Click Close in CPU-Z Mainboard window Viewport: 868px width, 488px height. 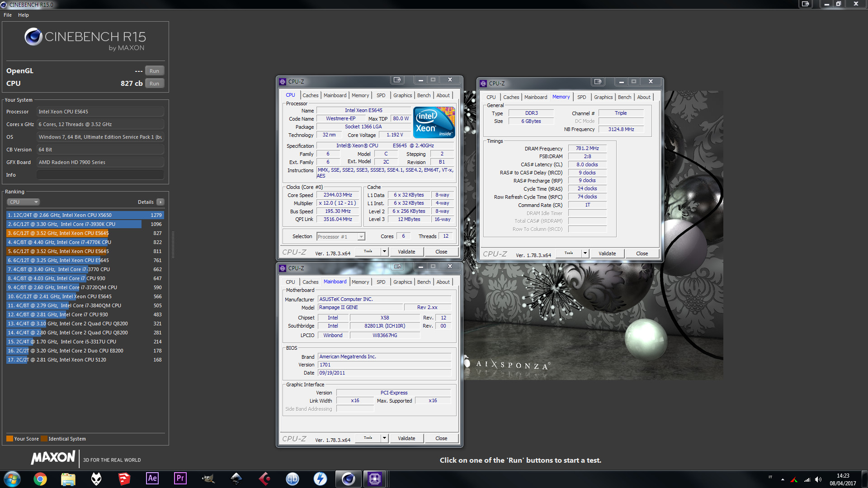pyautogui.click(x=441, y=438)
